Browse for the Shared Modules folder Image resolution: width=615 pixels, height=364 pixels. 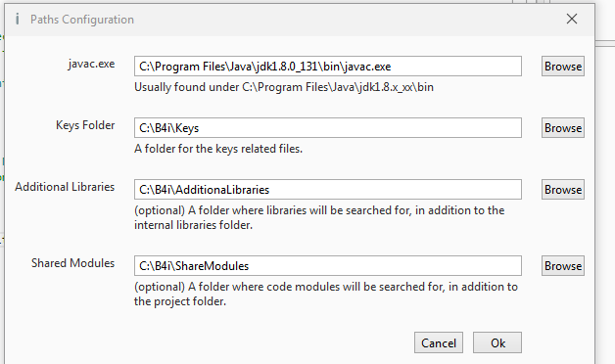(563, 265)
